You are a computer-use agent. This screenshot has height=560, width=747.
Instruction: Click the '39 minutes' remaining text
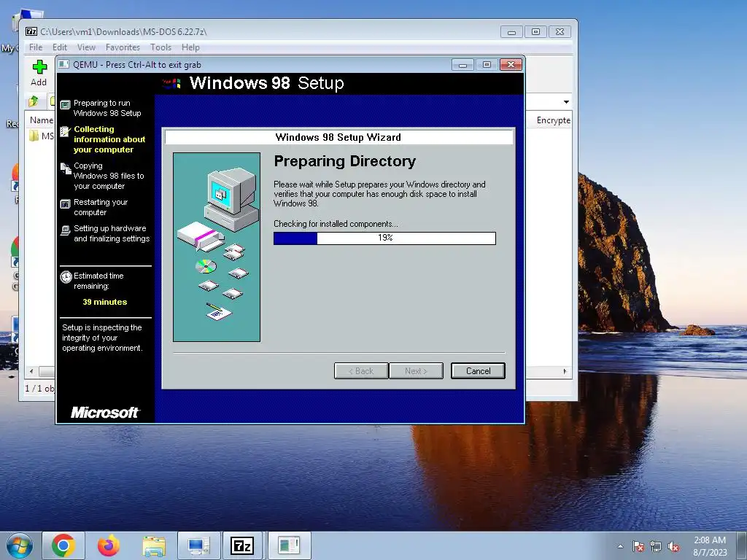tap(105, 302)
